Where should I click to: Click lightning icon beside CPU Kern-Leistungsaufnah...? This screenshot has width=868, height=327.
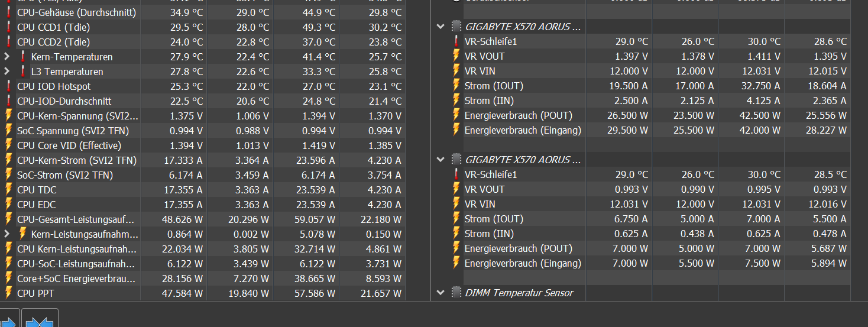pyautogui.click(x=9, y=249)
